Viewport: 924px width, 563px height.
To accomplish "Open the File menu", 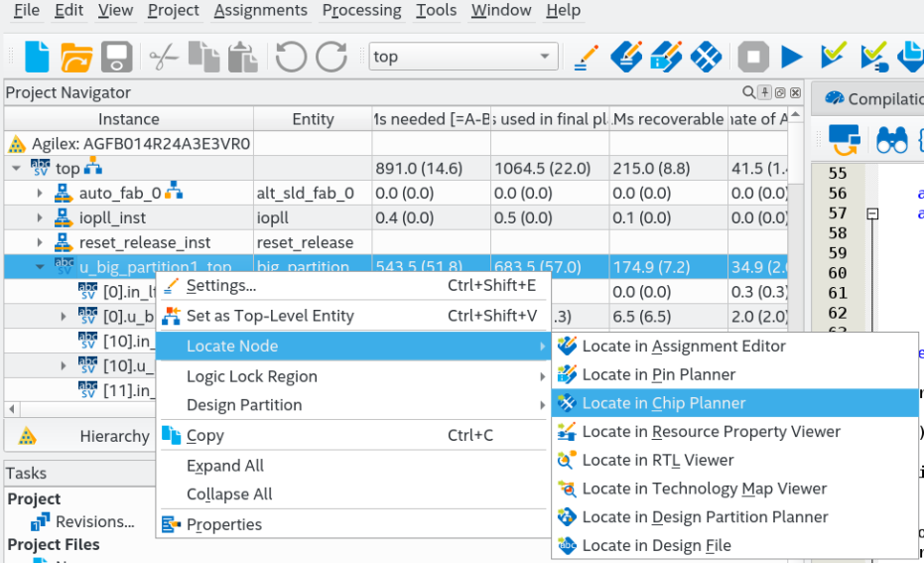I will pos(27,10).
